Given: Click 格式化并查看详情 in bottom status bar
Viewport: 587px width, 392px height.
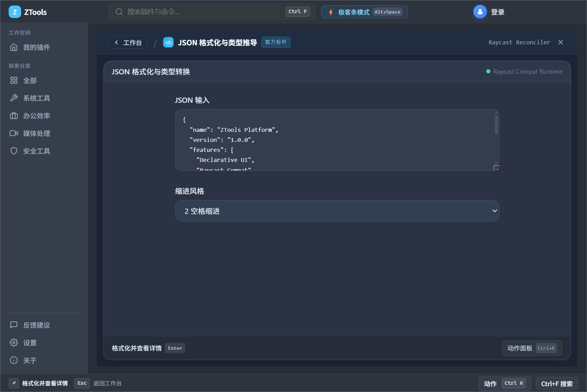Looking at the screenshot, I should 45,383.
